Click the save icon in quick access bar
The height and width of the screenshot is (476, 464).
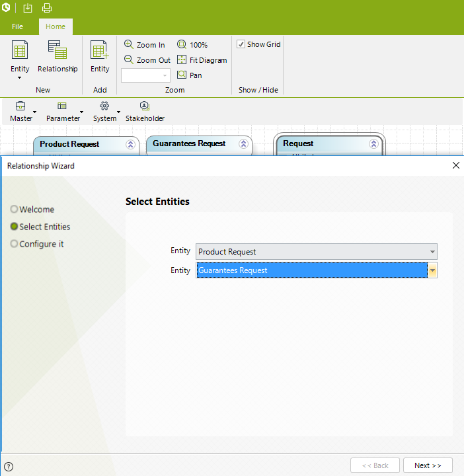(x=28, y=8)
